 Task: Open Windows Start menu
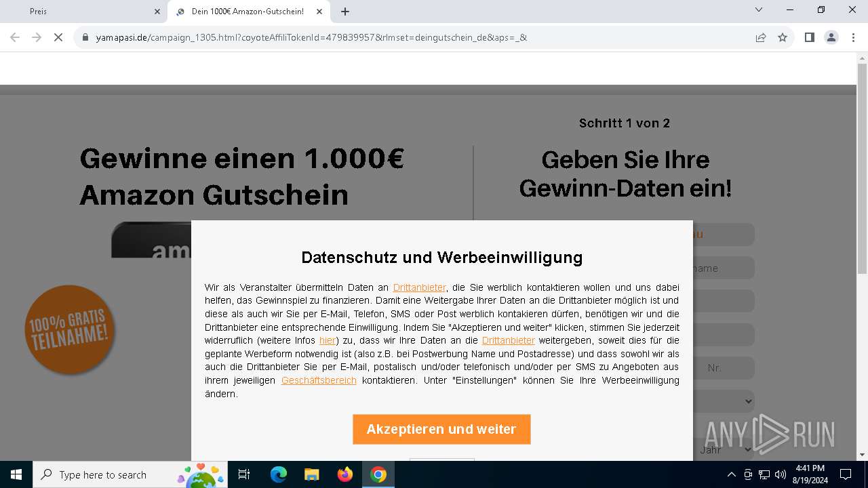pos(16,474)
